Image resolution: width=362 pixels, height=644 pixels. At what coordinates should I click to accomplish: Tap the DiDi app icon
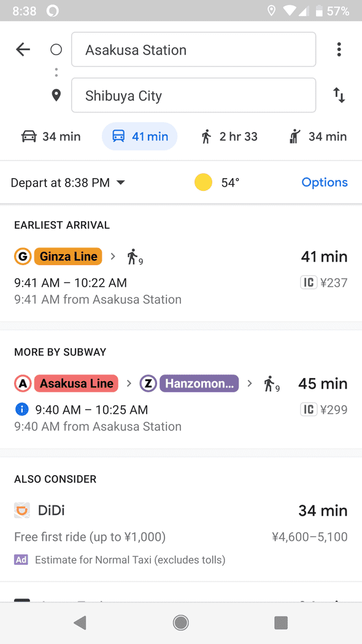coord(21,511)
